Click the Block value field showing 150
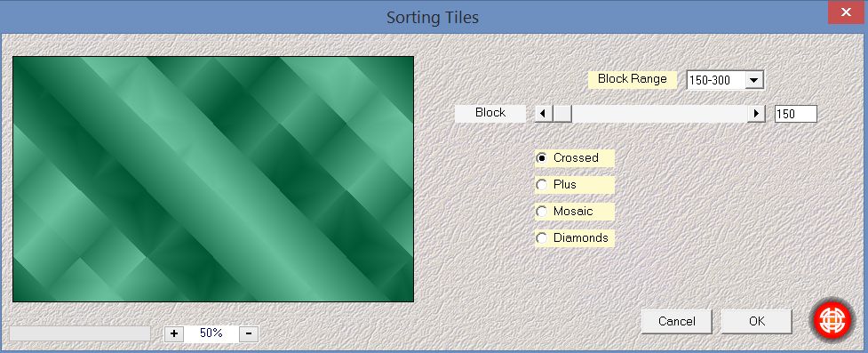The height and width of the screenshot is (353, 868). pos(795,114)
